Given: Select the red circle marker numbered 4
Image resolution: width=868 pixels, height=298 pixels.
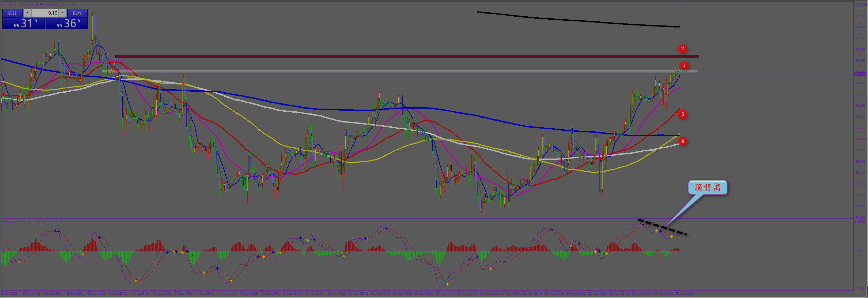Looking at the screenshot, I should coord(682,141).
